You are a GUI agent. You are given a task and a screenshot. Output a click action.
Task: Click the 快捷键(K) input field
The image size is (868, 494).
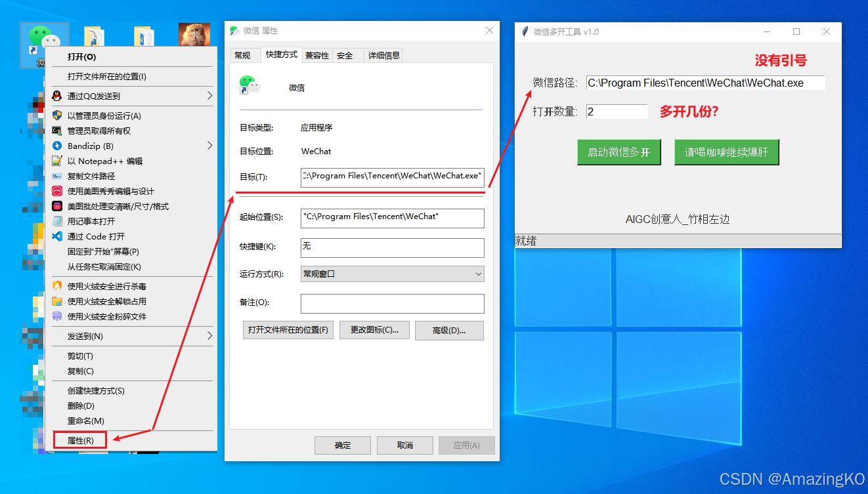(x=393, y=247)
